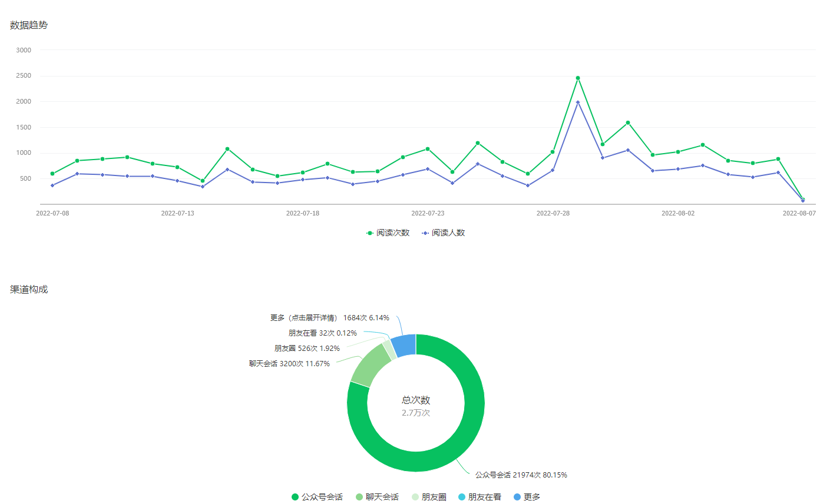Toggle 公众号会话 legend in channel chart
The height and width of the screenshot is (504, 820).
pos(317,497)
